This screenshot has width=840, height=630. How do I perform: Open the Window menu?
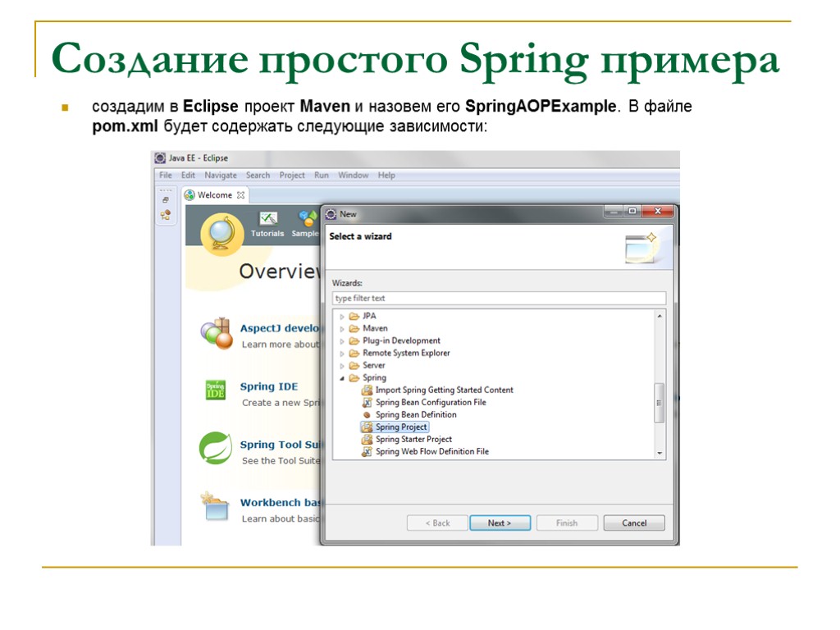tap(353, 176)
